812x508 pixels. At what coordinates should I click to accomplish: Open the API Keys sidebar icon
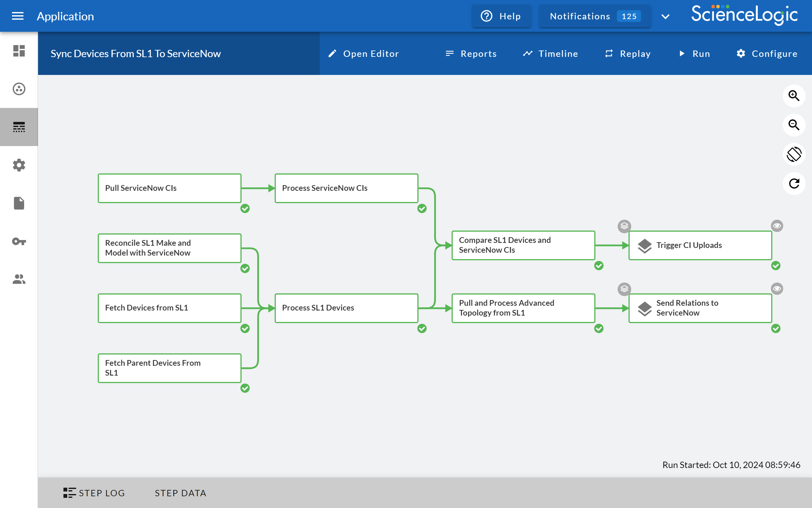(x=19, y=242)
